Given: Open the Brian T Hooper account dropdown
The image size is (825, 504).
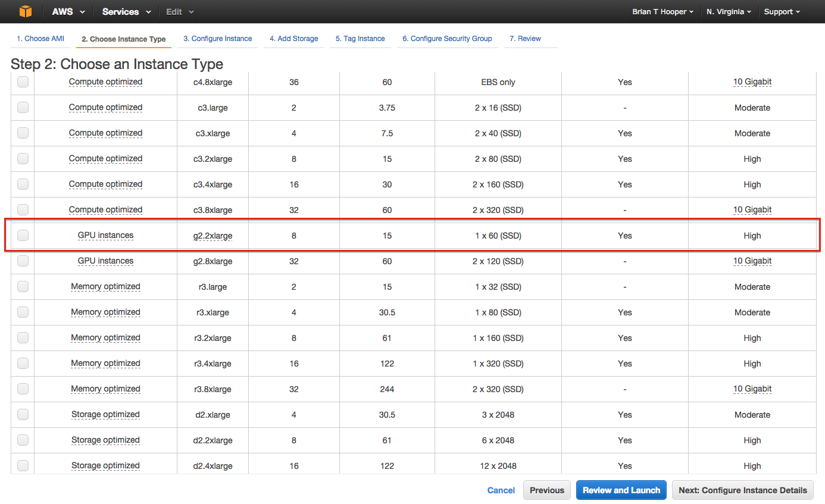Looking at the screenshot, I should [x=662, y=11].
